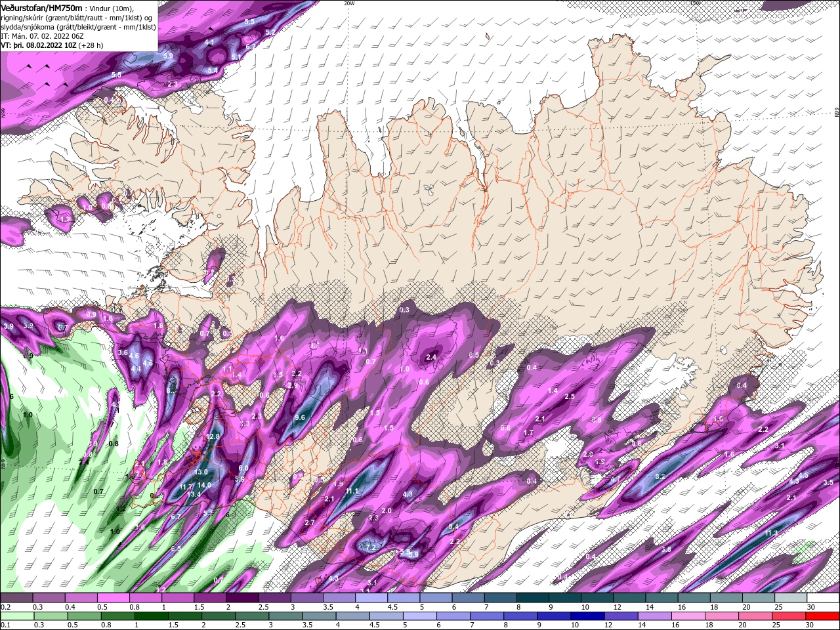The image size is (840, 630).
Task: Click the 13.0 precipitation value on the map
Action: click(x=201, y=472)
